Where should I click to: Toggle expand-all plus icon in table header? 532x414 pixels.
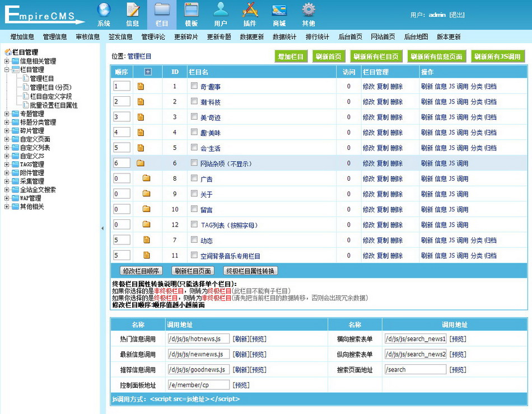point(148,72)
